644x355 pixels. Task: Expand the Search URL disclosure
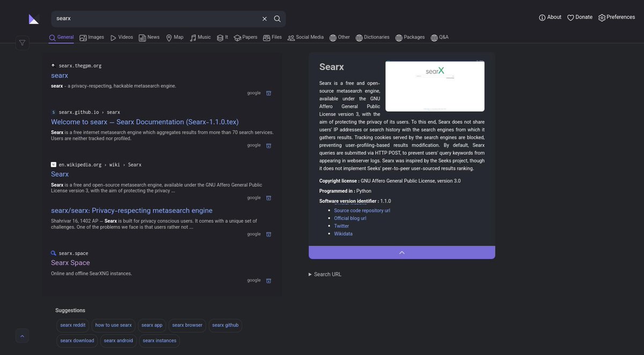click(325, 274)
